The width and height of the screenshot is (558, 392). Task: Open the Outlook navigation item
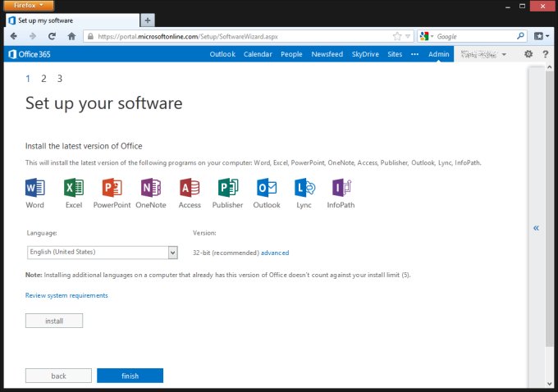click(x=222, y=54)
